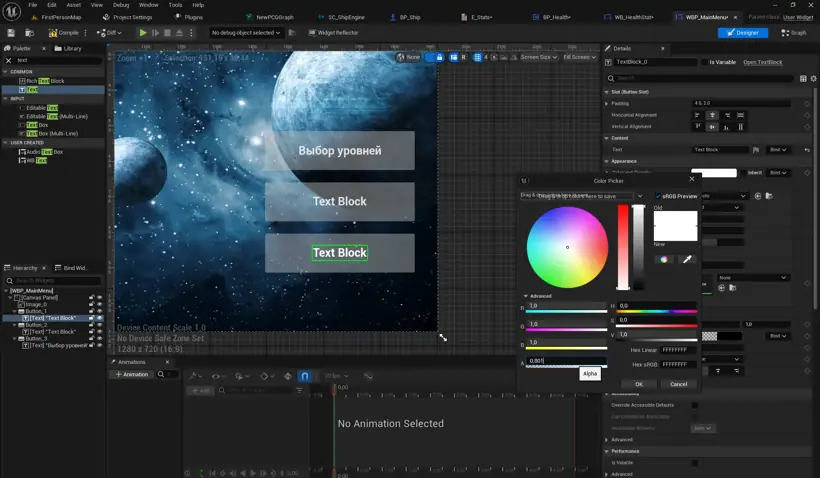Toggle the Is Volatile checkbox
Screen dimensions: 820x478
[694, 463]
